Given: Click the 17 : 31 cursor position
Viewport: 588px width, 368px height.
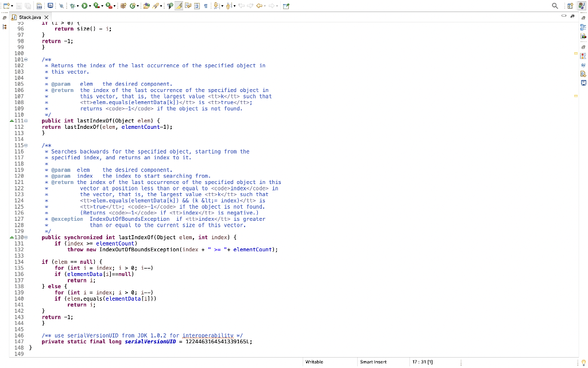Looking at the screenshot, I should 422,362.
